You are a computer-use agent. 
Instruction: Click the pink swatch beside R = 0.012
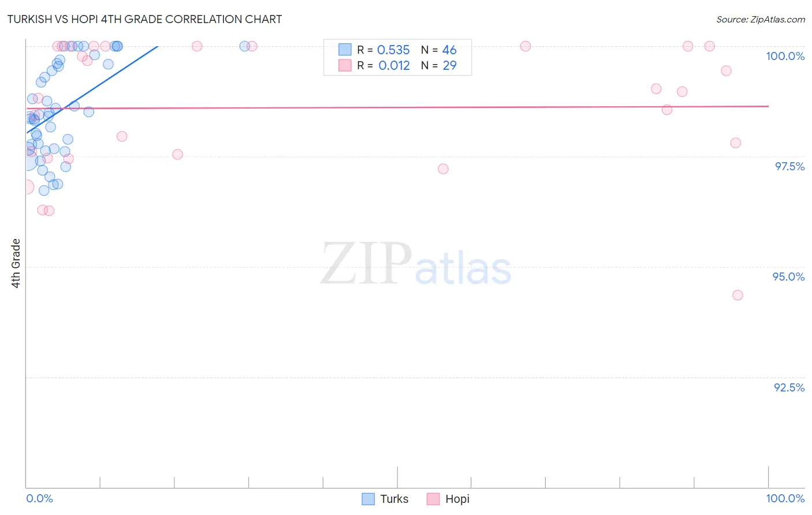pos(345,65)
